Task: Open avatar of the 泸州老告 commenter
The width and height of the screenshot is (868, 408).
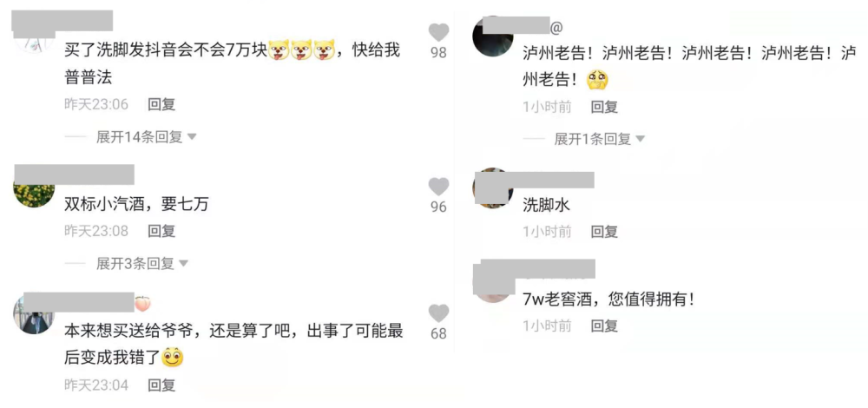Action: [493, 36]
